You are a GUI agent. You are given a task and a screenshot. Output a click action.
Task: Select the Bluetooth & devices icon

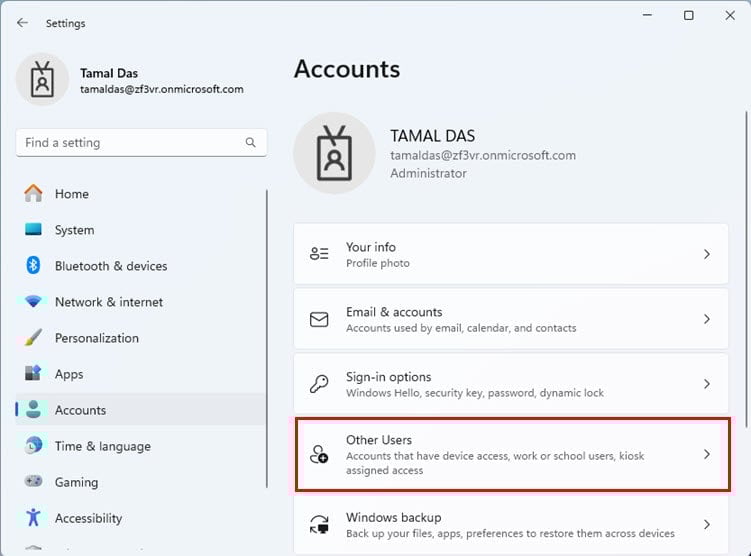[34, 266]
